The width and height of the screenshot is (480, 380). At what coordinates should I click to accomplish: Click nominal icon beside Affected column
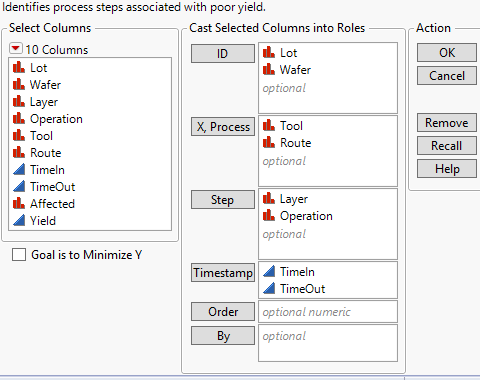[19, 203]
